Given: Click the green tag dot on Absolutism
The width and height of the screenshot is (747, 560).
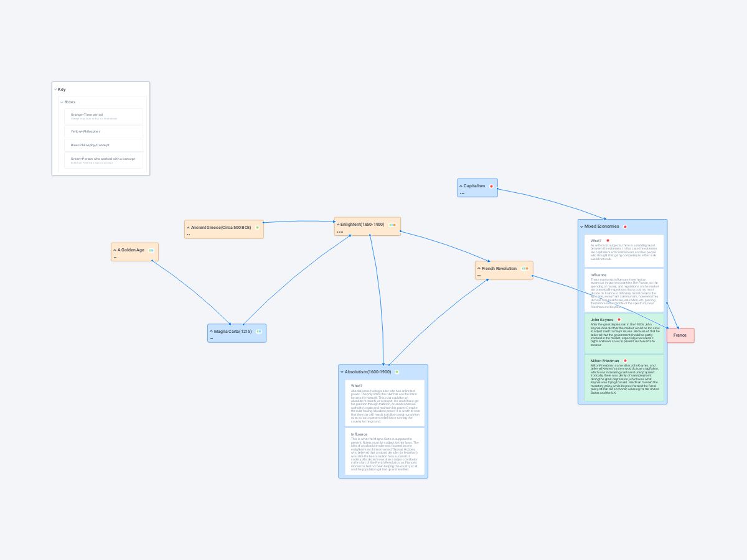Looking at the screenshot, I should coord(397,372).
